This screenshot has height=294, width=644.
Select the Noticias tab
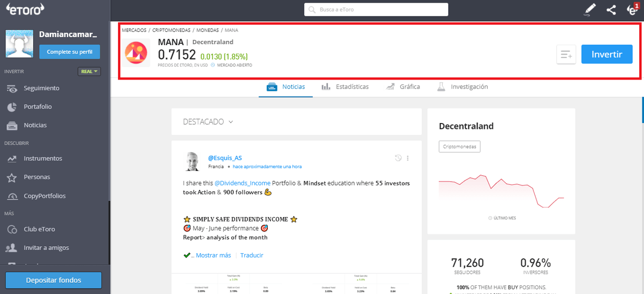(286, 87)
